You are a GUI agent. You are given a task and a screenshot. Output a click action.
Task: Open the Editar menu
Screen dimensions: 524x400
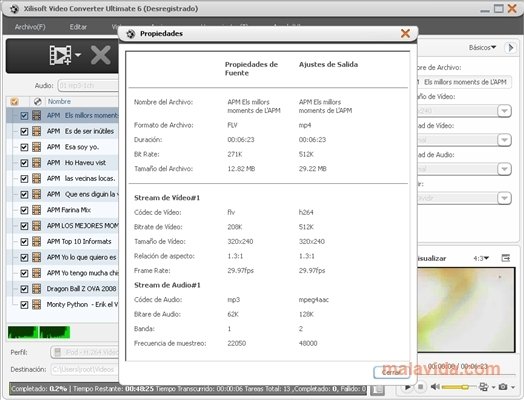tap(78, 27)
